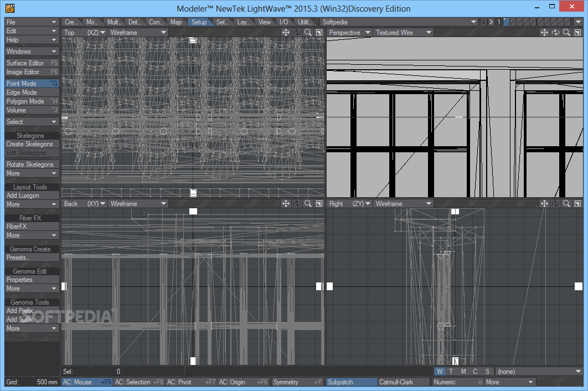
Task: Click the rotate icon in the Back viewport
Action: (297, 204)
